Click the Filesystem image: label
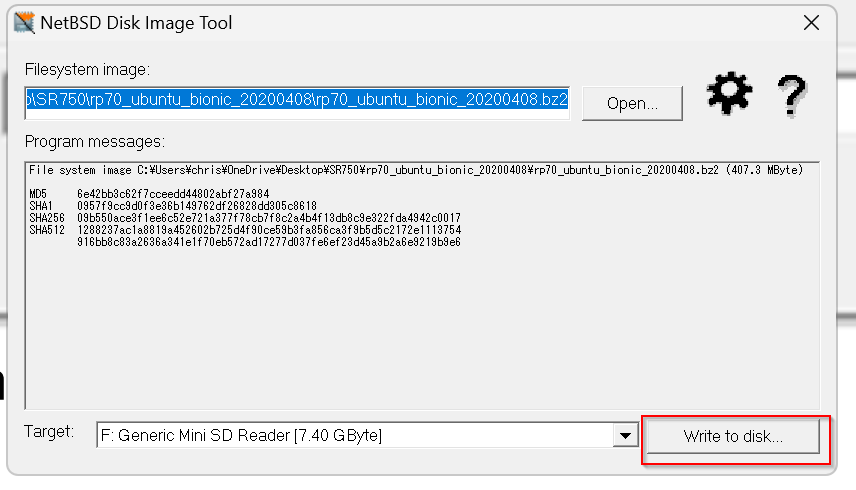 [87, 70]
